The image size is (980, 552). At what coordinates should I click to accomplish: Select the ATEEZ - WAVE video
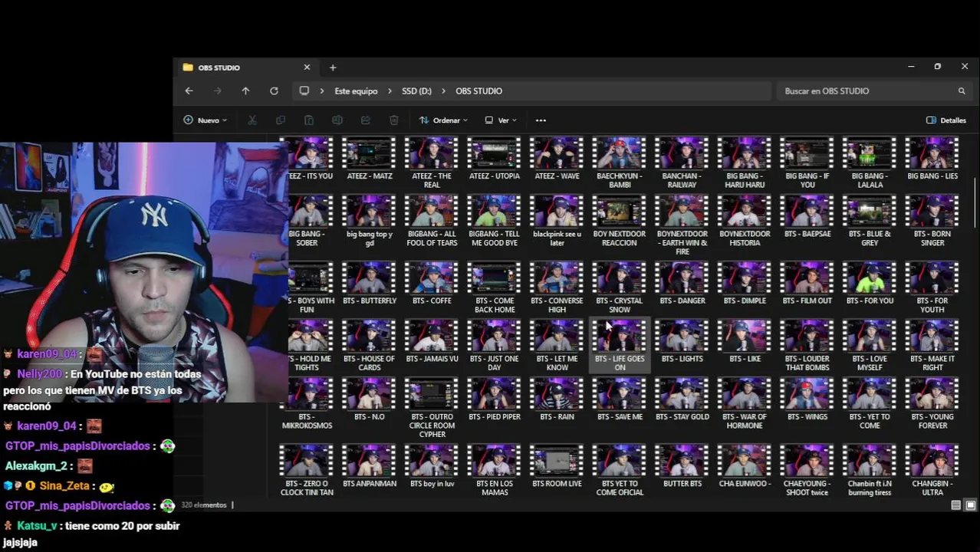(557, 159)
